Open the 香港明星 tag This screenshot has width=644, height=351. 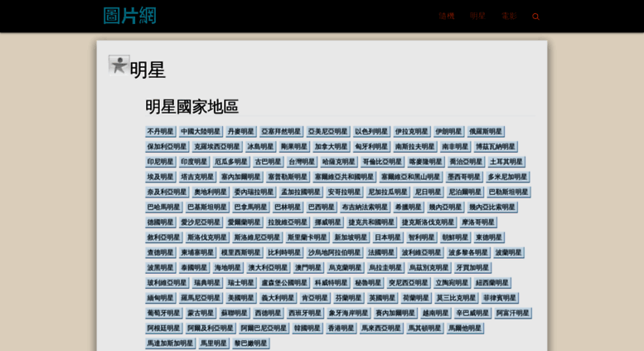pos(341,329)
